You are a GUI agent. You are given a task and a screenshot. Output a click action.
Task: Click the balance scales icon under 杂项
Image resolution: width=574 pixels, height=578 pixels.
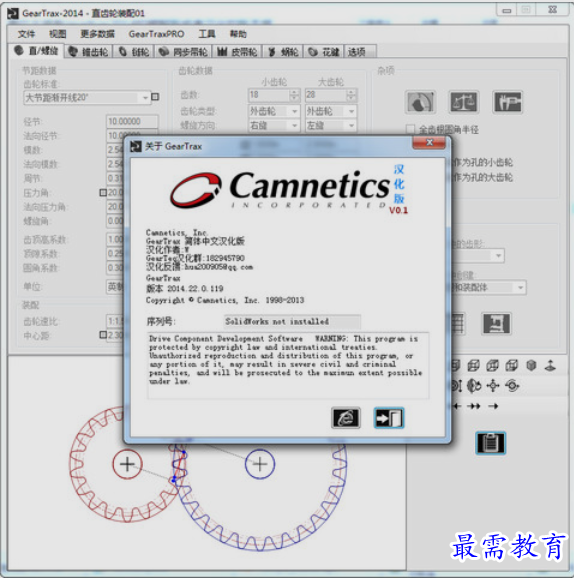(x=464, y=102)
